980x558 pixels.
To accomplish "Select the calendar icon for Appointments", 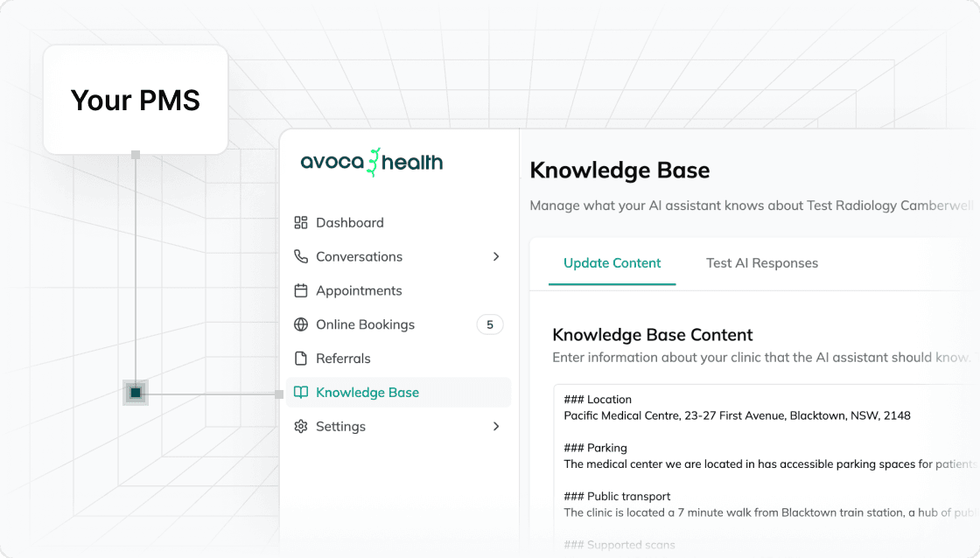I will point(301,290).
